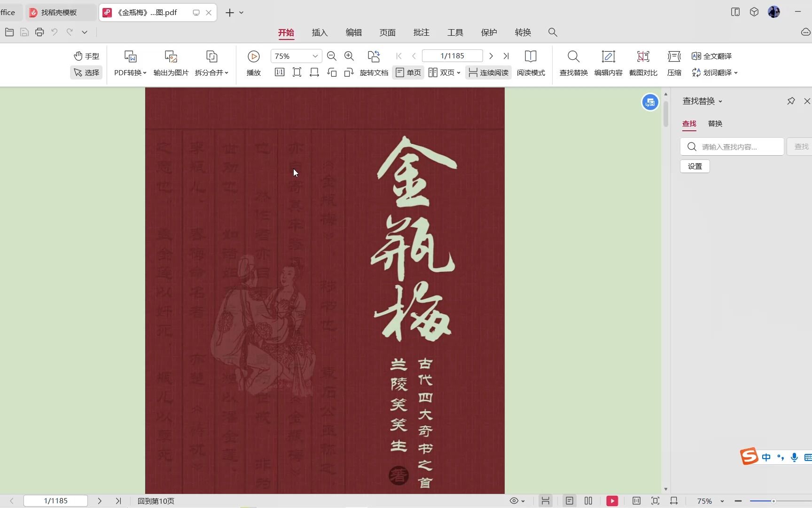This screenshot has height=508, width=812.
Task: Open the 页面 ribbon tab
Action: click(x=387, y=32)
